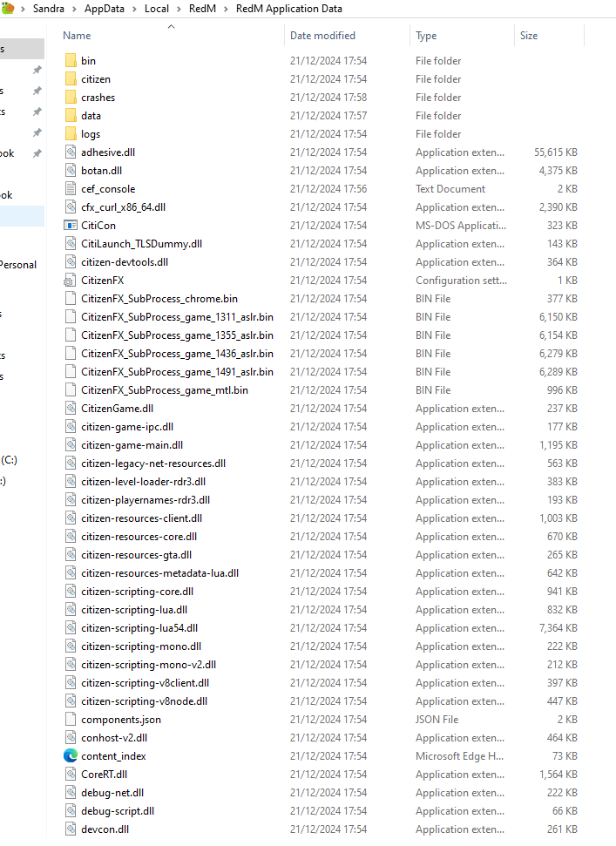Select the citizen-resources-core.dll file name
The height and width of the screenshot is (846, 616).
pos(139,537)
